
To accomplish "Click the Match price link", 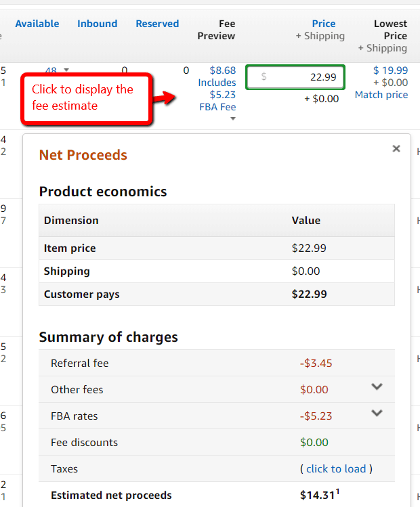I will (x=381, y=95).
